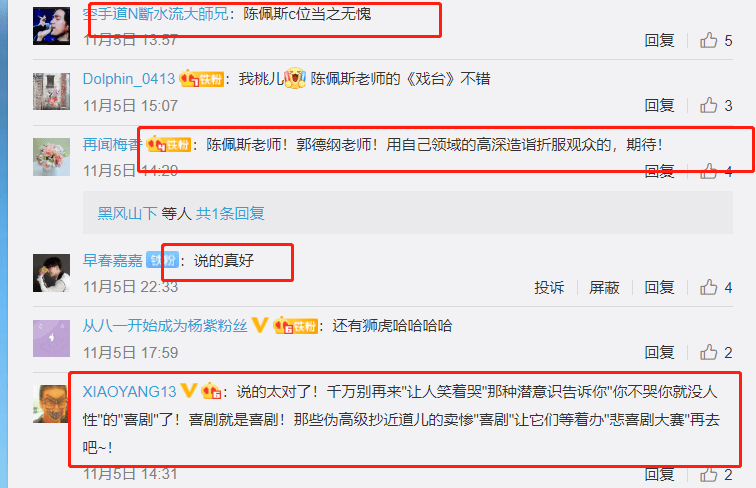Open 从八一开始成为杨紫粉丝 profile link
The height and width of the screenshot is (488, 756).
[165, 325]
